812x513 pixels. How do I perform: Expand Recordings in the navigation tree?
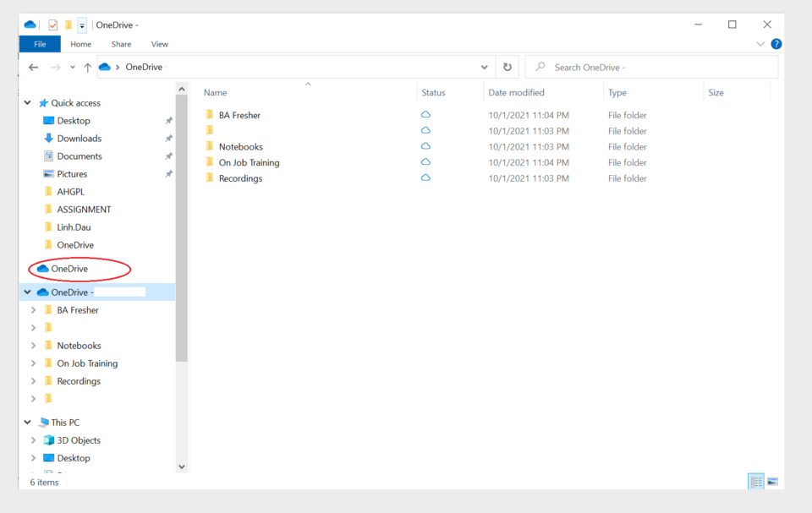tap(34, 381)
